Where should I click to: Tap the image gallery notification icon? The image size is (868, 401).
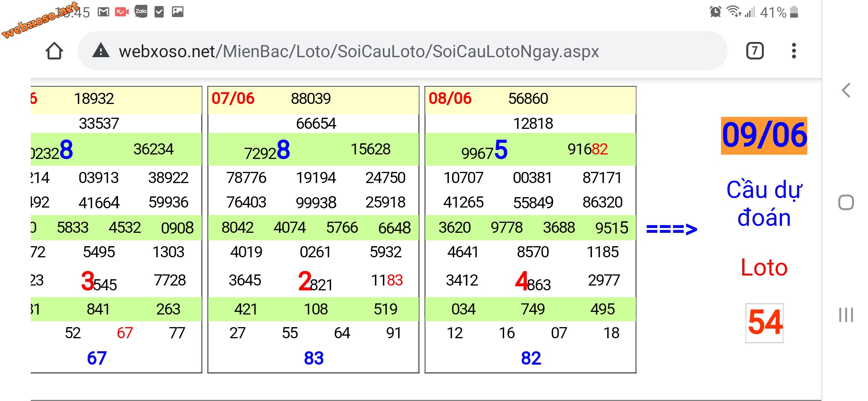pyautogui.click(x=178, y=12)
